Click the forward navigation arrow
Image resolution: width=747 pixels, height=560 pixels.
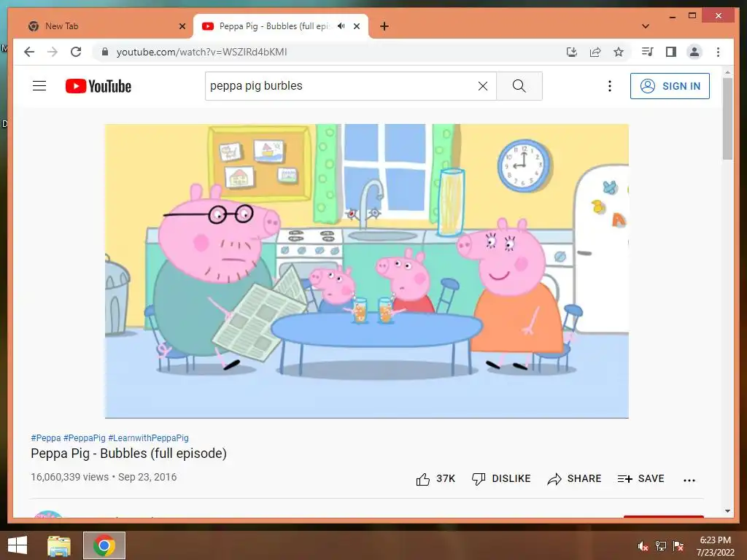53,52
